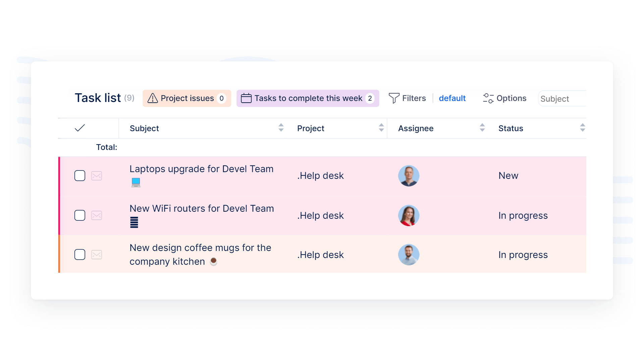Click envelope icon on coffee mugs row
Screen dimensions: 644x361
(97, 255)
